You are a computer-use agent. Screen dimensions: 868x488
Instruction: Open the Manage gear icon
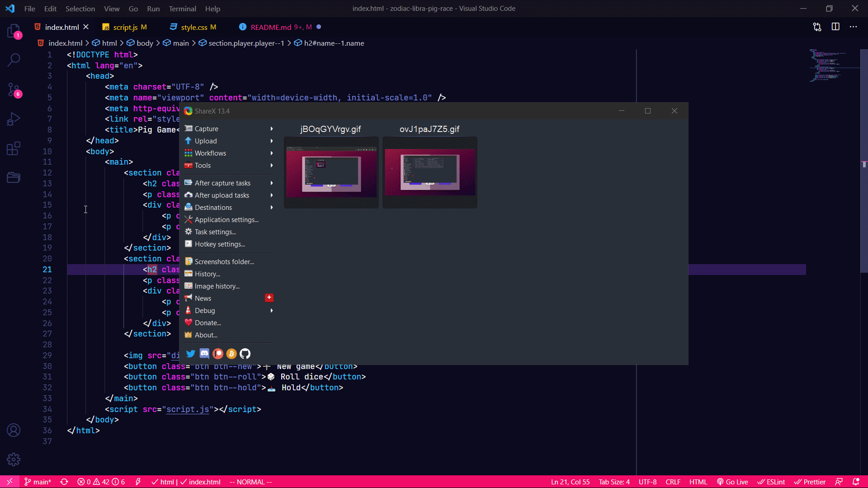point(14,460)
